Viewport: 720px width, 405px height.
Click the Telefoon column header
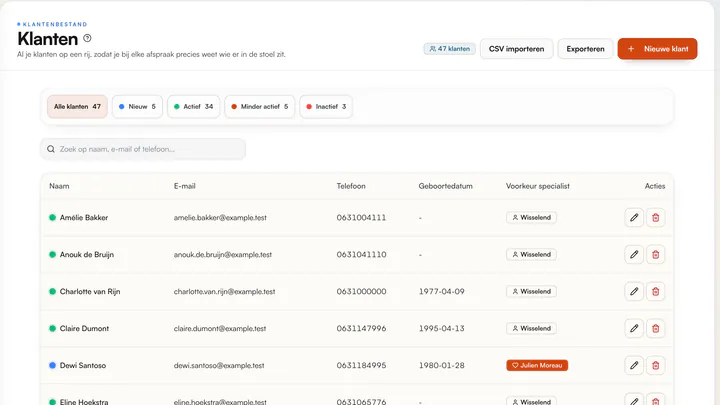[x=351, y=186]
